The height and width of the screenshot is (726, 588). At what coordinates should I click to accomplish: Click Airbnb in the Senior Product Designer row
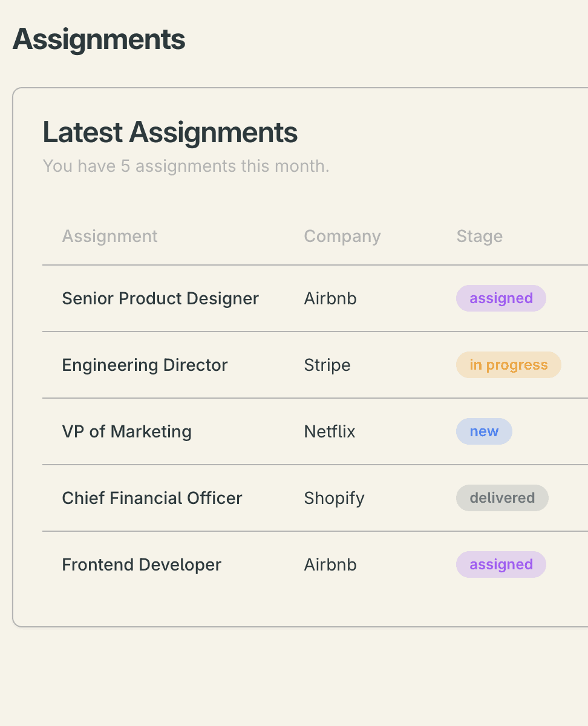pos(330,298)
